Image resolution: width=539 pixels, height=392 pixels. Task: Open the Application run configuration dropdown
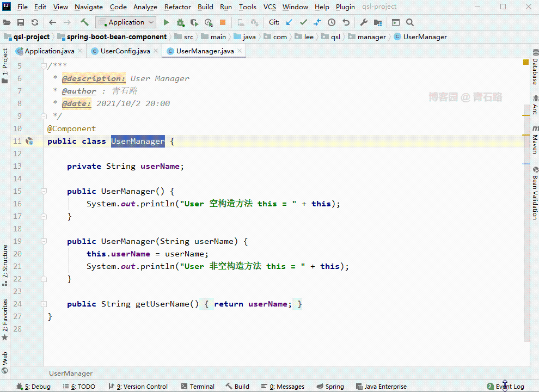pos(126,22)
